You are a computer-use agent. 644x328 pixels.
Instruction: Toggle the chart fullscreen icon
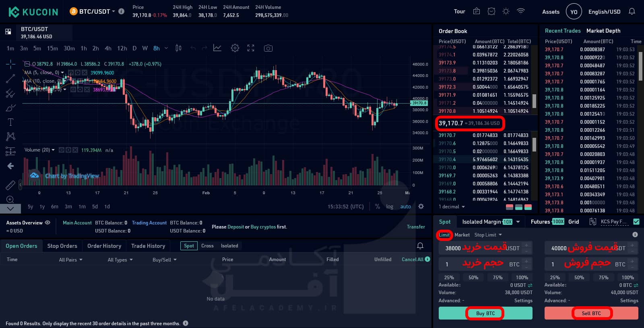tap(251, 48)
